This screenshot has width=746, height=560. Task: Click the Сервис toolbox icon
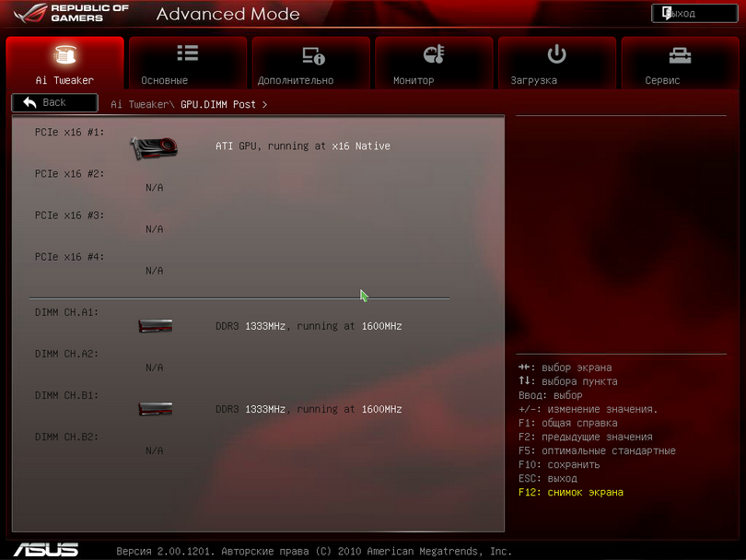point(680,55)
